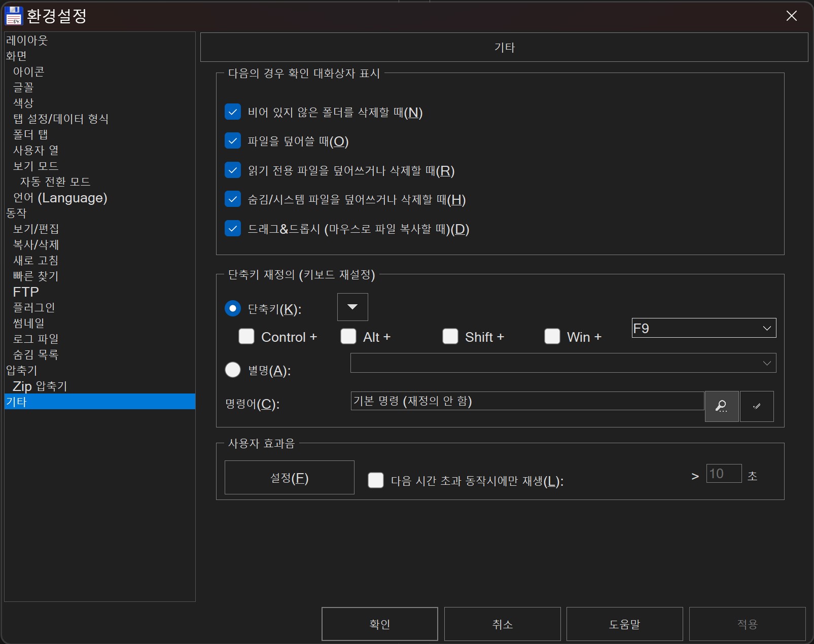Click the down-arrow button next to 단축키(K)
814x644 pixels.
352,307
